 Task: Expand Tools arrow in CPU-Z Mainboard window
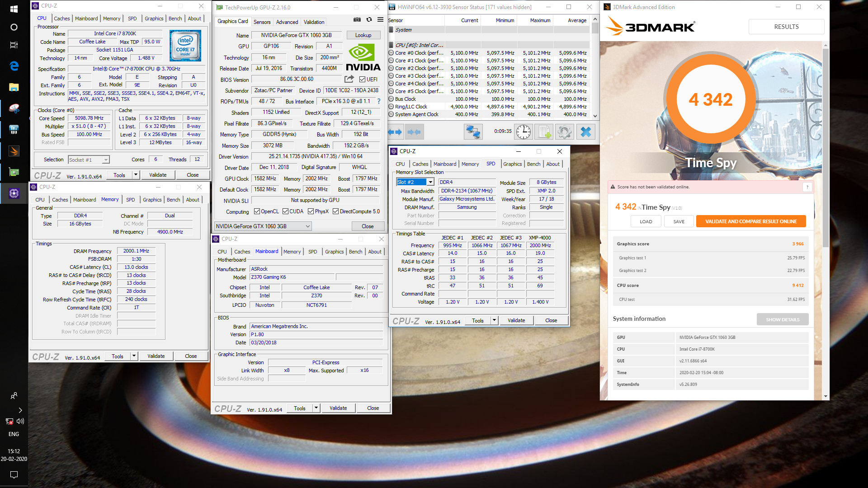coord(316,408)
